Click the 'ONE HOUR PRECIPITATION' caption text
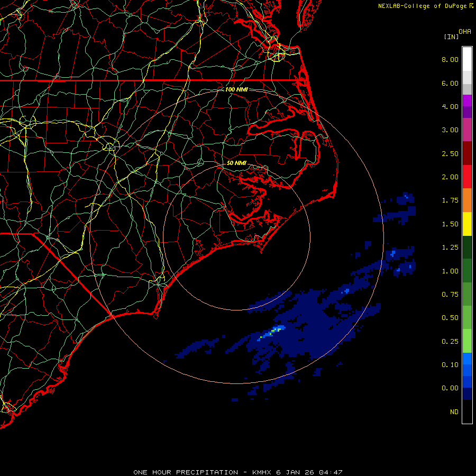 [x=186, y=472]
